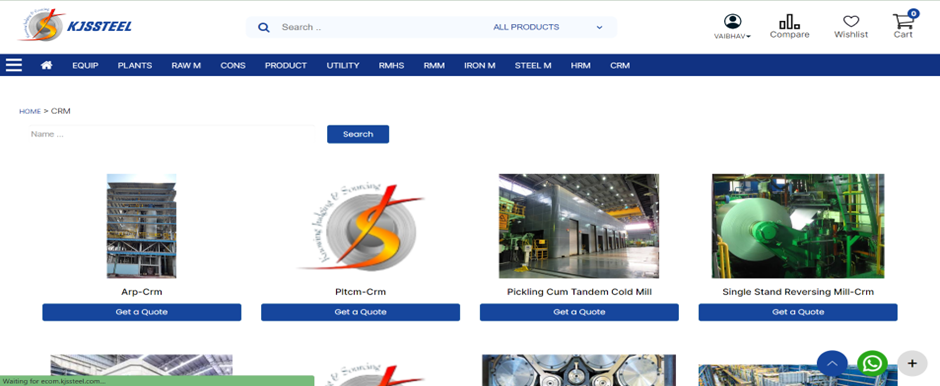Open the CRM menu
940x386 pixels.
(620, 65)
